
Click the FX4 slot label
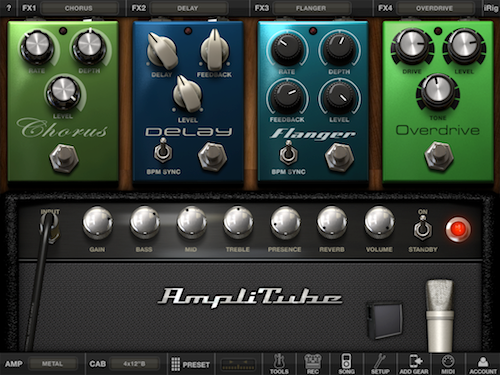pyautogui.click(x=385, y=8)
